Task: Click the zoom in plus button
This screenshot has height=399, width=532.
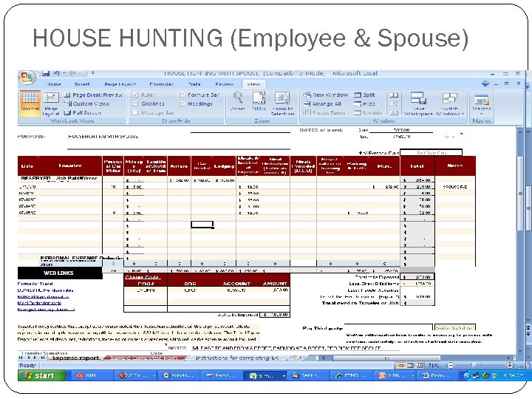Action: [510, 366]
